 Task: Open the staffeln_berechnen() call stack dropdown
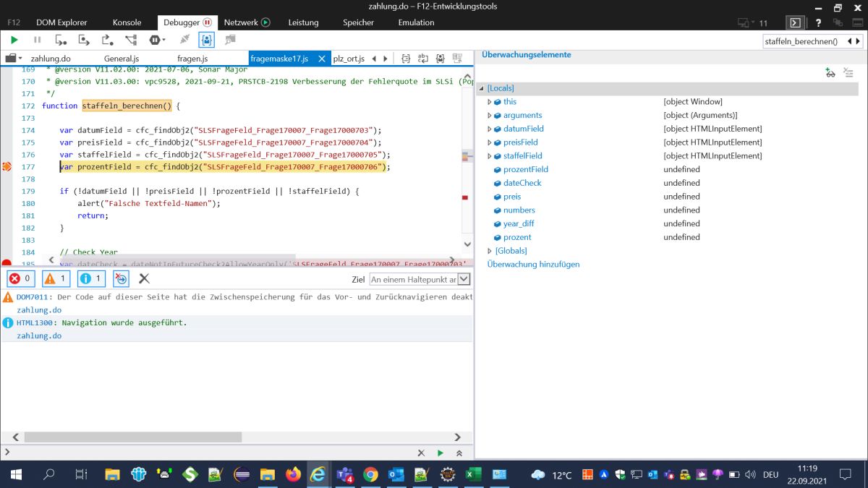pos(812,41)
